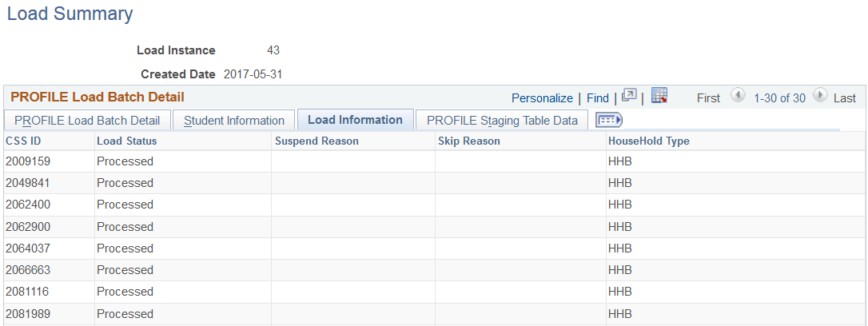Click the Load Instance value 43

(273, 50)
